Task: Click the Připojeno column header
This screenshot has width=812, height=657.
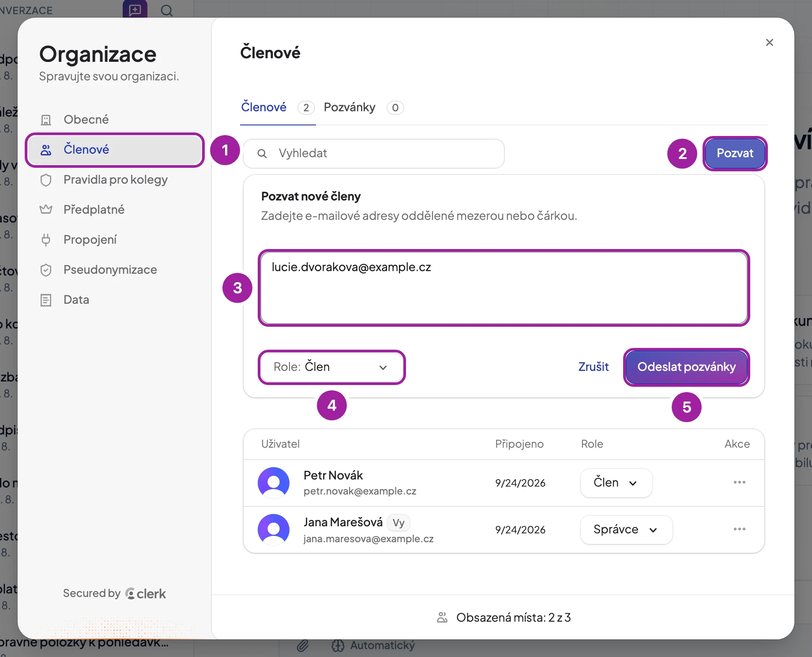Action: click(x=519, y=444)
